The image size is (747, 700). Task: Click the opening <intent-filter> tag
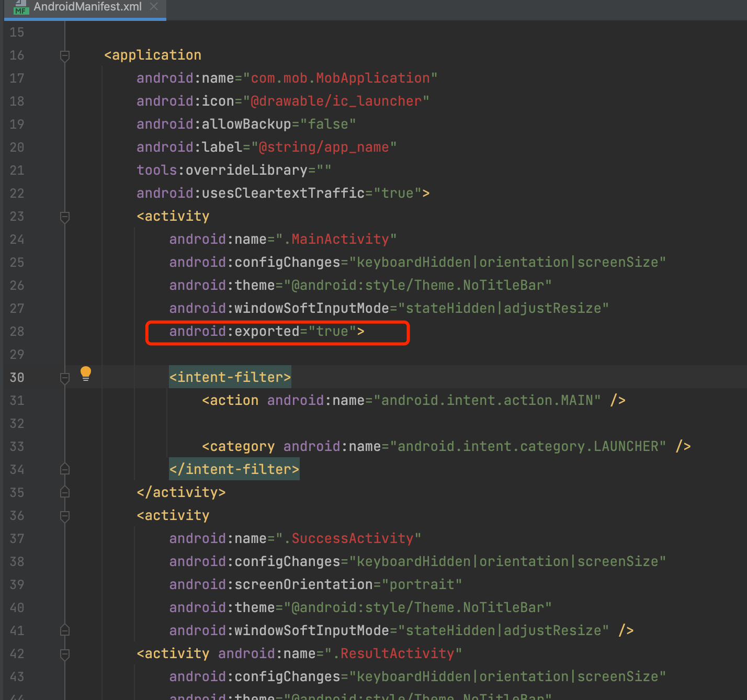coord(230,377)
